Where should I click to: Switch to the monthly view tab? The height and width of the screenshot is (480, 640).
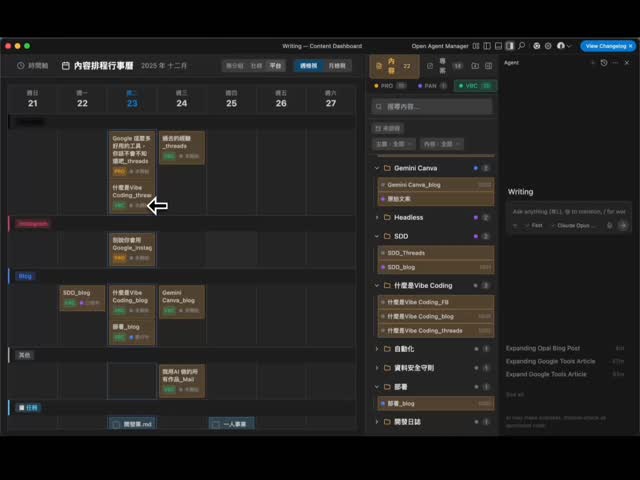click(x=336, y=65)
